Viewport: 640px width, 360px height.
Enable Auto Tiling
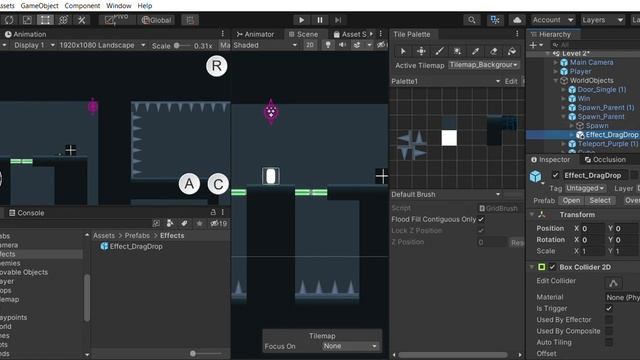[609, 342]
